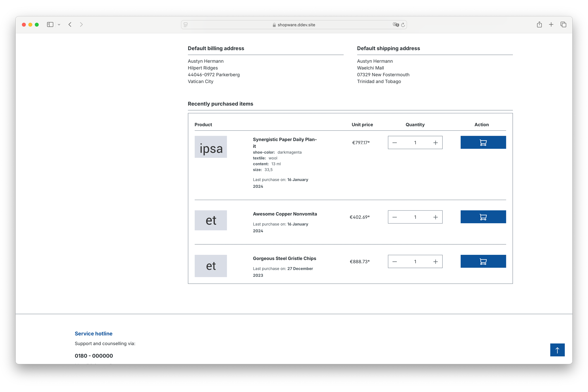588x392 pixels.
Task: Click shoe-color darkmagenta attribute
Action: pyautogui.click(x=277, y=152)
